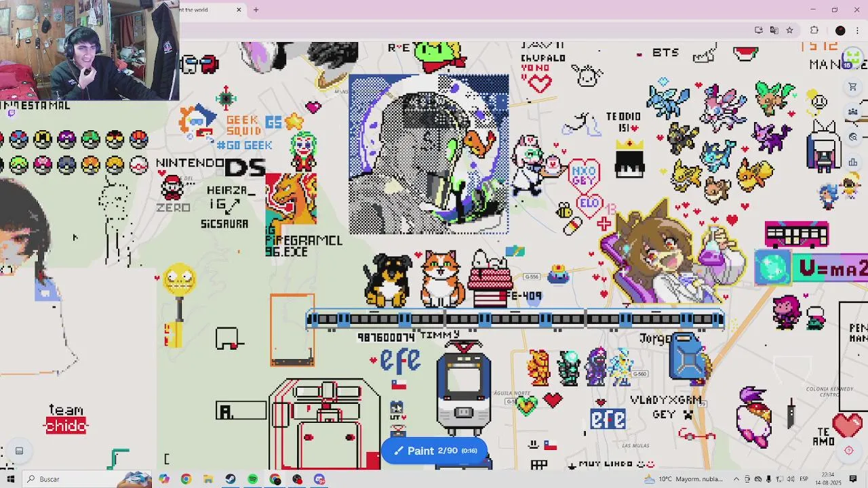Open the browser extensions puzzle icon
868x488 pixels.
[x=814, y=30]
